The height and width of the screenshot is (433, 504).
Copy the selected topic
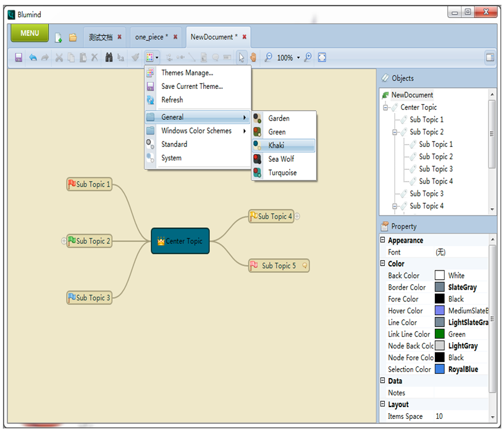72,57
